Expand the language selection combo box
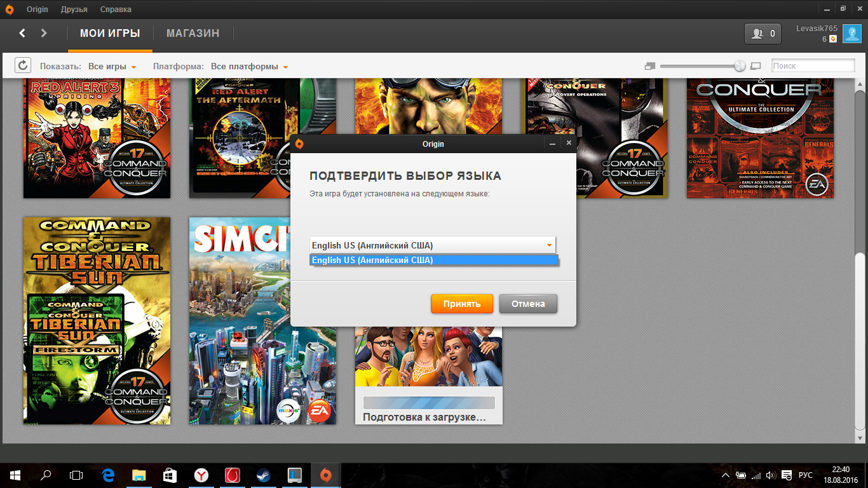Viewport: 868px width, 488px height. click(x=432, y=245)
